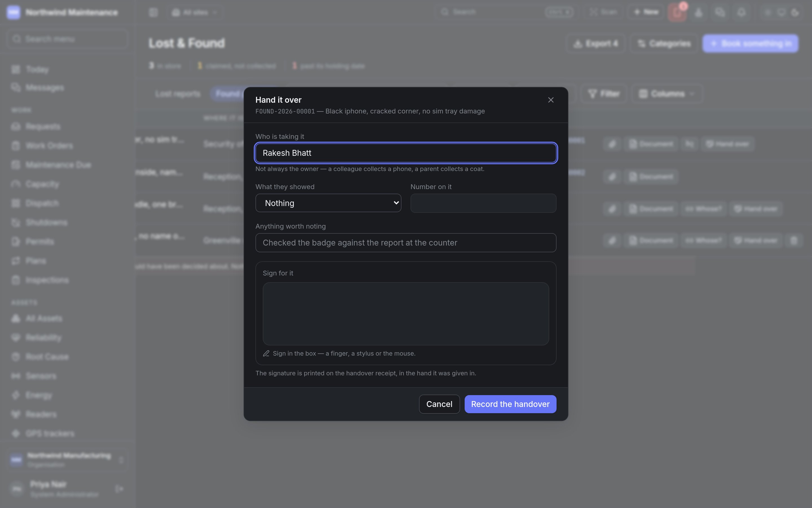The width and height of the screenshot is (812, 508).
Task: Click the Shutdowns sidebar icon
Action: coord(16,222)
